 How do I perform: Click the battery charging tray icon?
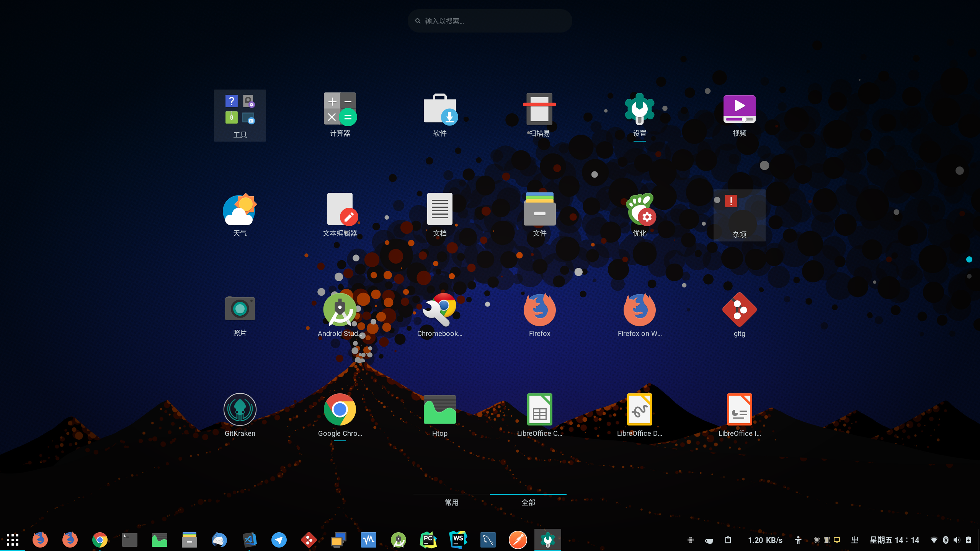point(969,540)
